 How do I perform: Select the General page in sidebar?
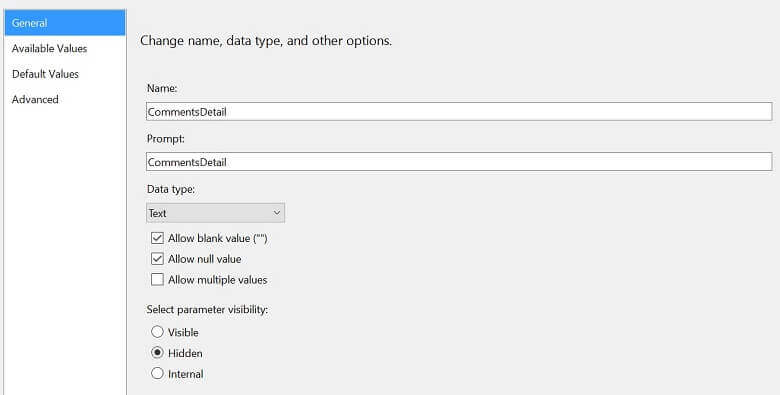65,23
